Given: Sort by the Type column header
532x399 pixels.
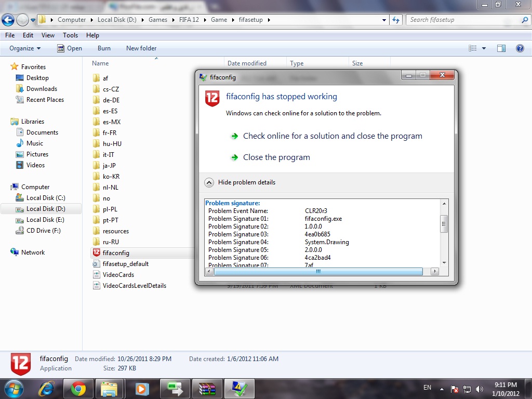Looking at the screenshot, I should click(x=297, y=63).
